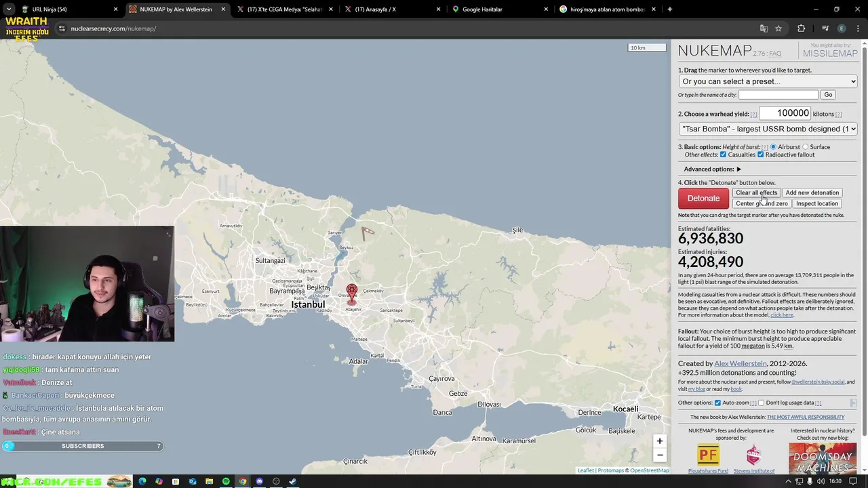This screenshot has width=868, height=488.
Task: Open Chrome profile avatar button
Action: click(x=842, y=28)
